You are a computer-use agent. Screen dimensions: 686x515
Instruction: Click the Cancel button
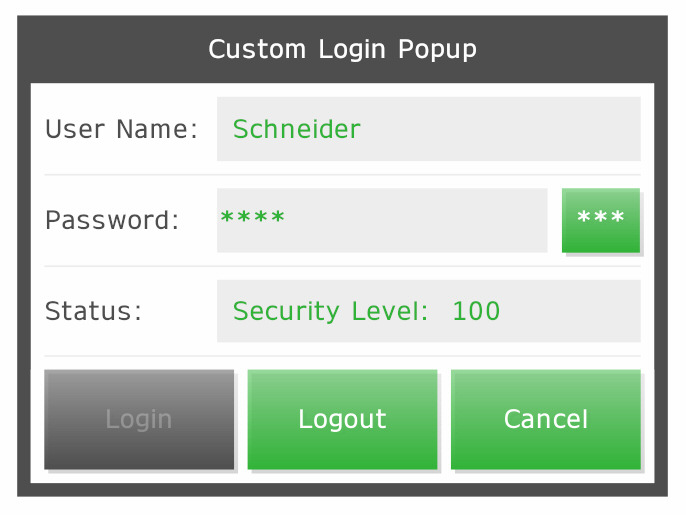(x=546, y=419)
